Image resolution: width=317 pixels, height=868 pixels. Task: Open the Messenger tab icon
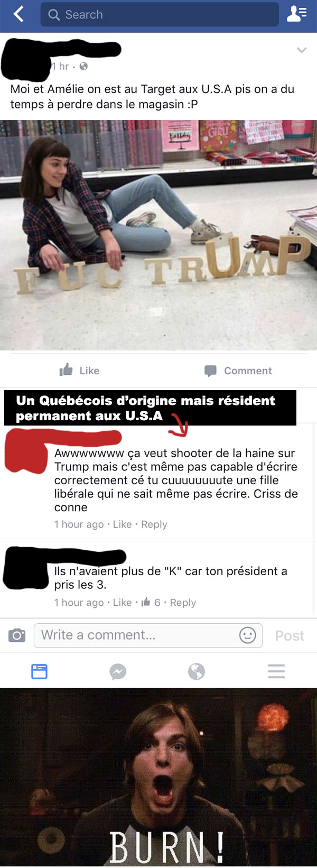click(x=118, y=671)
